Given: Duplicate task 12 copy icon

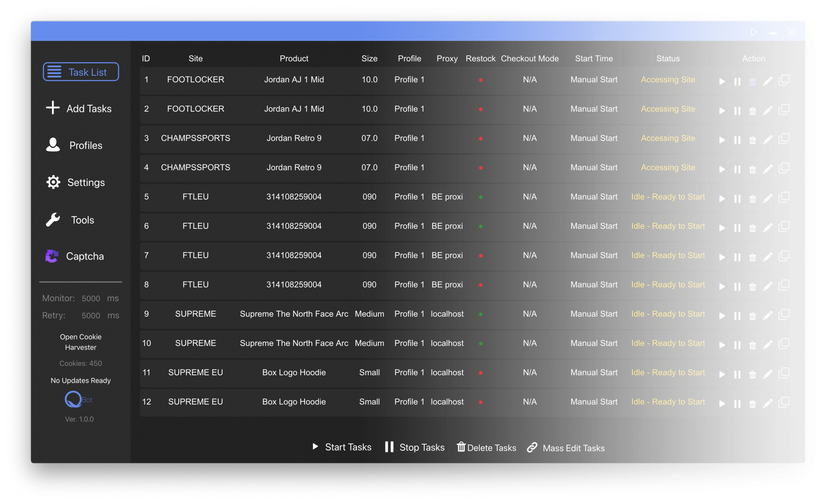Looking at the screenshot, I should coord(784,402).
